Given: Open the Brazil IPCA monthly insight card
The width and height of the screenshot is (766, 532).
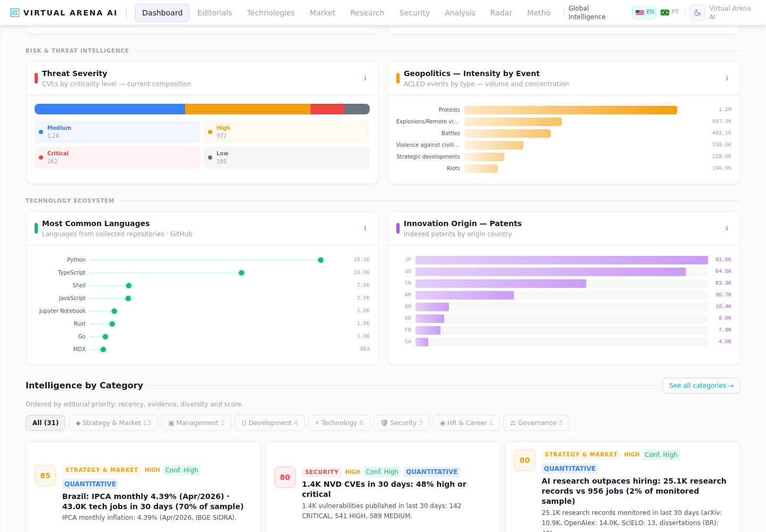Looking at the screenshot, I should click(143, 487).
